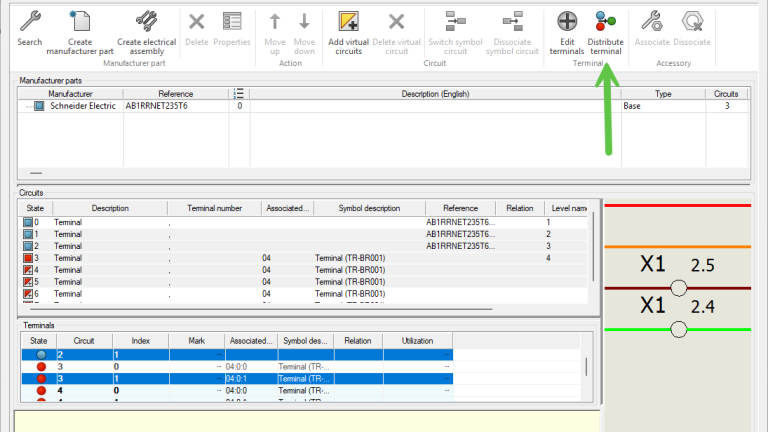The image size is (768, 432).
Task: Click Relation column header in Circuits
Action: (x=520, y=208)
